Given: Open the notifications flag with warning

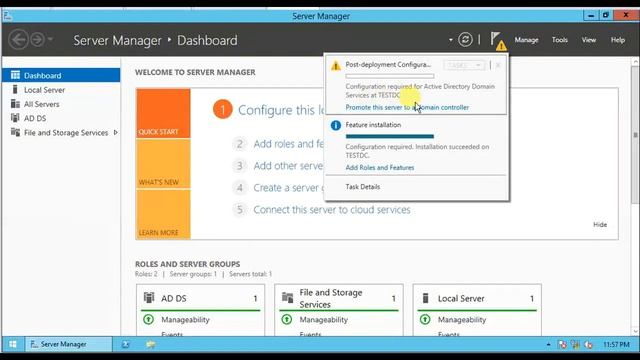Looking at the screenshot, I should tap(498, 41).
